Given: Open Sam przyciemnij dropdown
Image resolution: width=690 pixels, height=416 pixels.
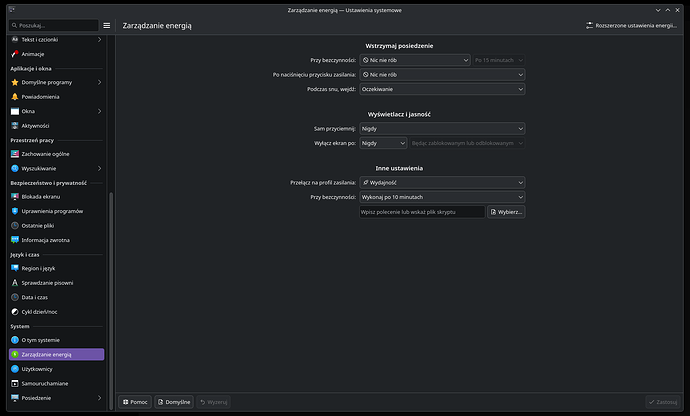Looking at the screenshot, I should click(441, 129).
